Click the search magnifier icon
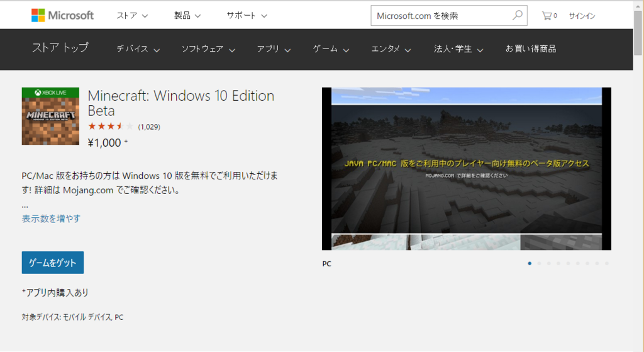This screenshot has height=352, width=644. coord(517,16)
